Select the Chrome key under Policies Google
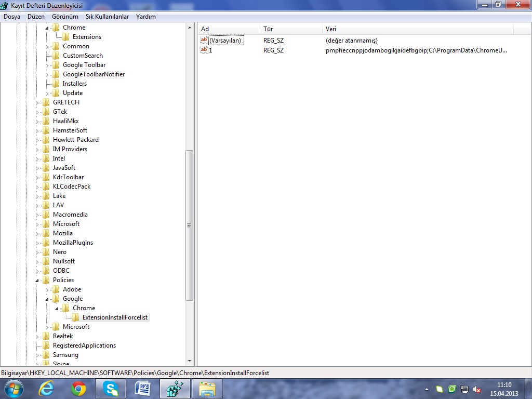532x399 pixels. [x=84, y=308]
